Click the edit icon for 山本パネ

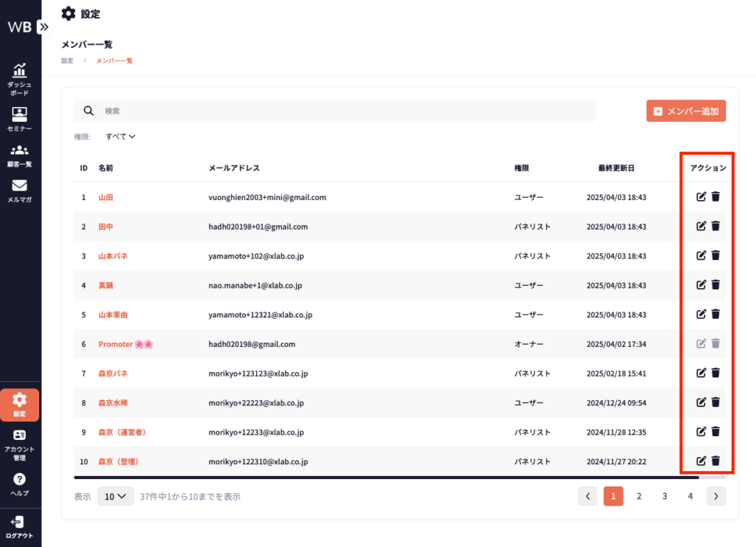tap(701, 255)
